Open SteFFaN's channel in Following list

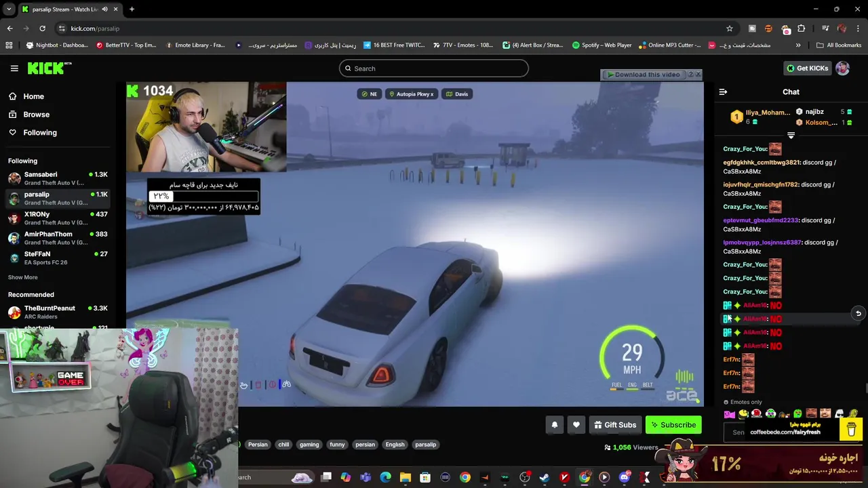[58, 258]
